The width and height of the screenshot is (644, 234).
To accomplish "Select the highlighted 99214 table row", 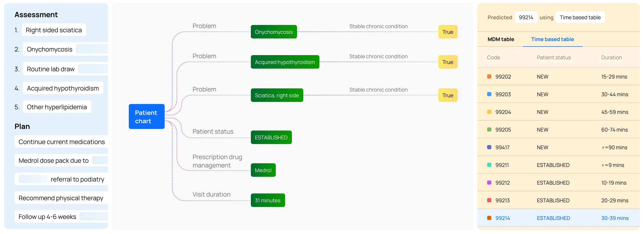I will click(558, 218).
